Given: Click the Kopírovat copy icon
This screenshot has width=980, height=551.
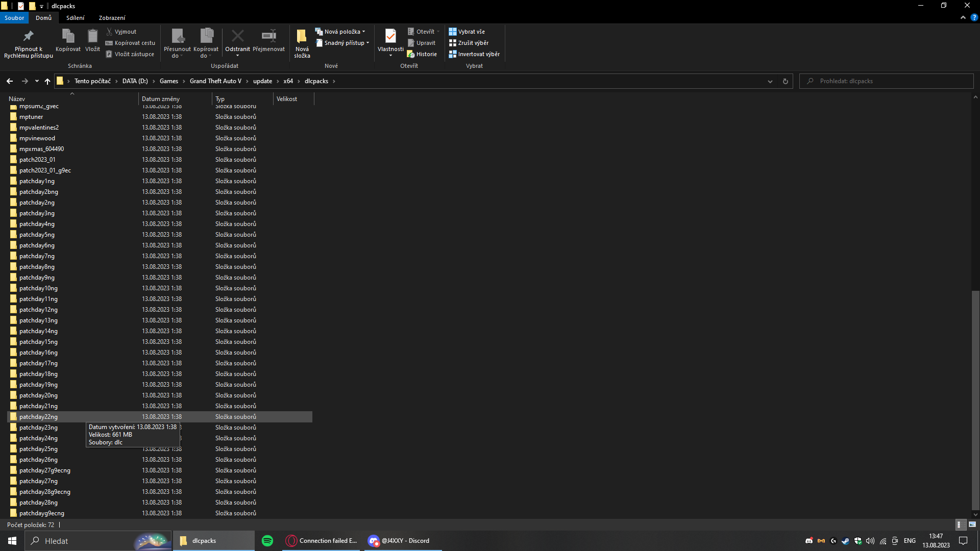Looking at the screenshot, I should point(68,36).
